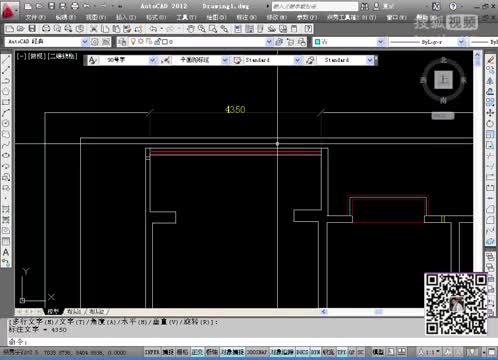Viewport: 498px width, 360px height.
Task: Click the Undo arrow icon
Action: tap(153, 29)
